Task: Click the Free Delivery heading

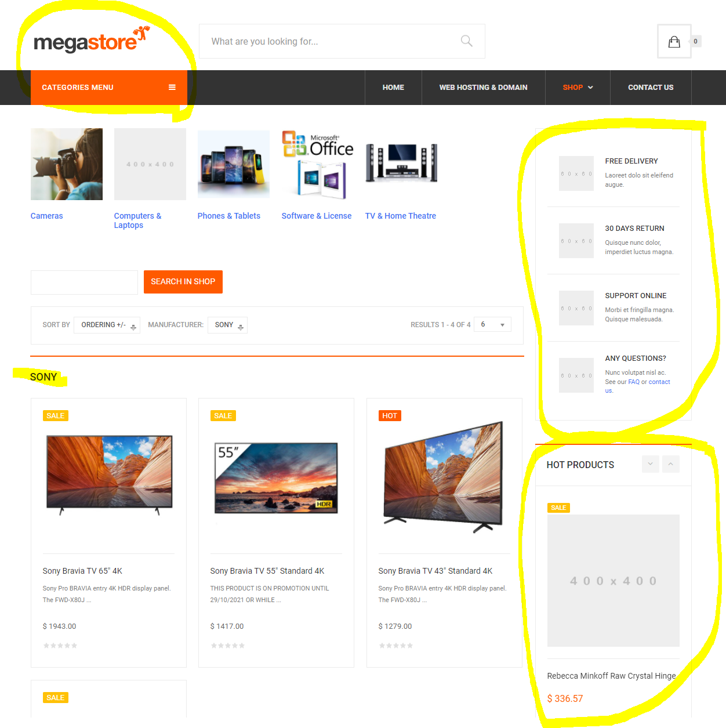Action: click(x=631, y=161)
